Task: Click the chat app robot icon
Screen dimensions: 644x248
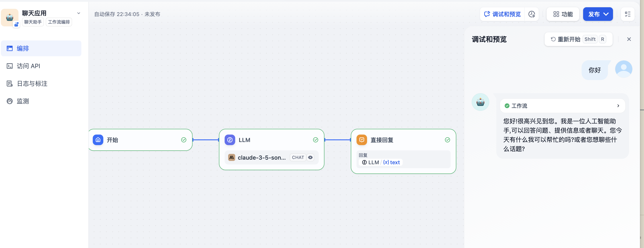Action: (10, 17)
